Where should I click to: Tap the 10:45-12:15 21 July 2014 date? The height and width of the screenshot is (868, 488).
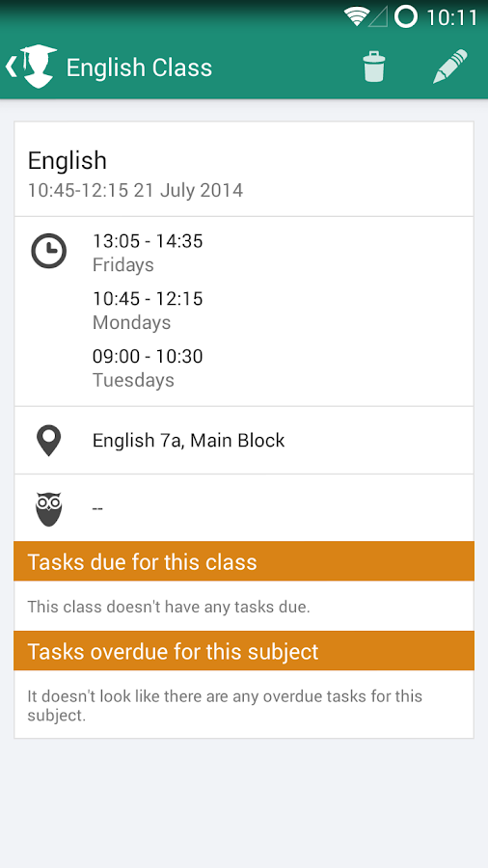point(136,191)
